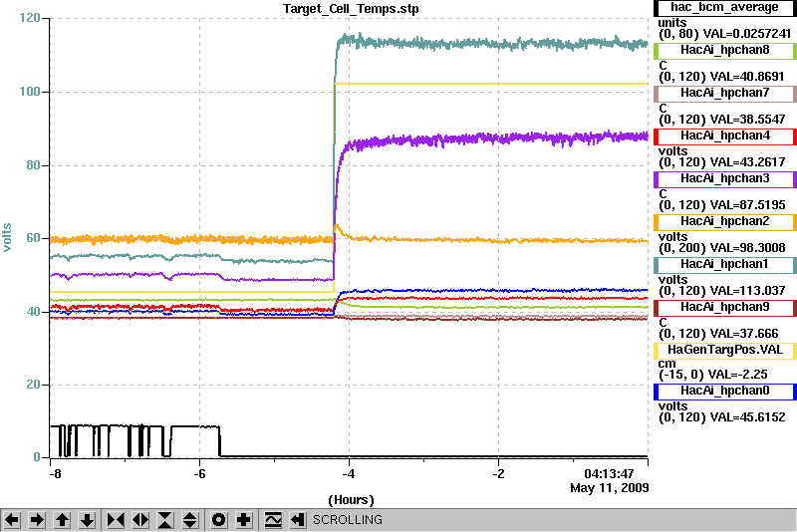This screenshot has width=797, height=532.
Task: Click the VAL=87.5195 readout for hpchan3
Action: [x=748, y=205]
